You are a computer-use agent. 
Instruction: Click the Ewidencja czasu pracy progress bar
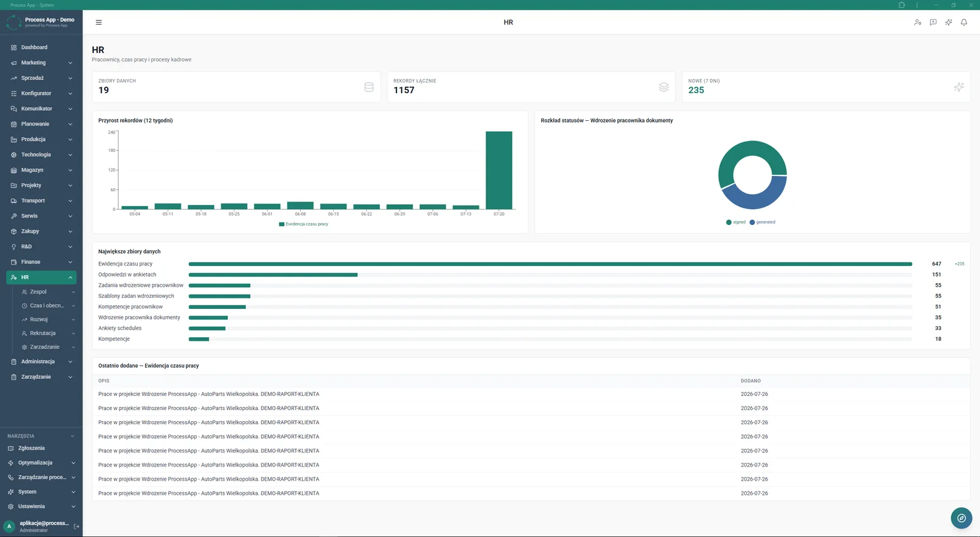[550, 264]
